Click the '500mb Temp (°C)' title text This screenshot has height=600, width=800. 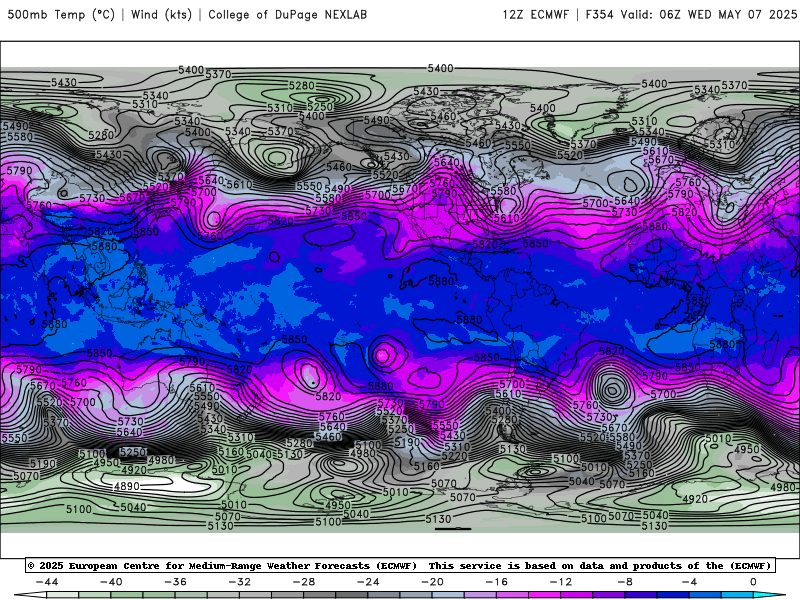pos(61,14)
